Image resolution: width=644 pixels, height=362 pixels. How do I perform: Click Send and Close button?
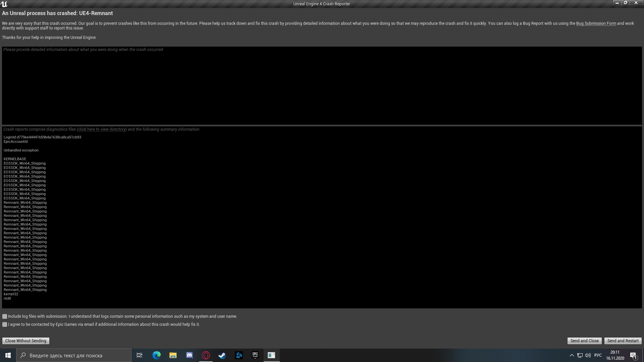[584, 341]
